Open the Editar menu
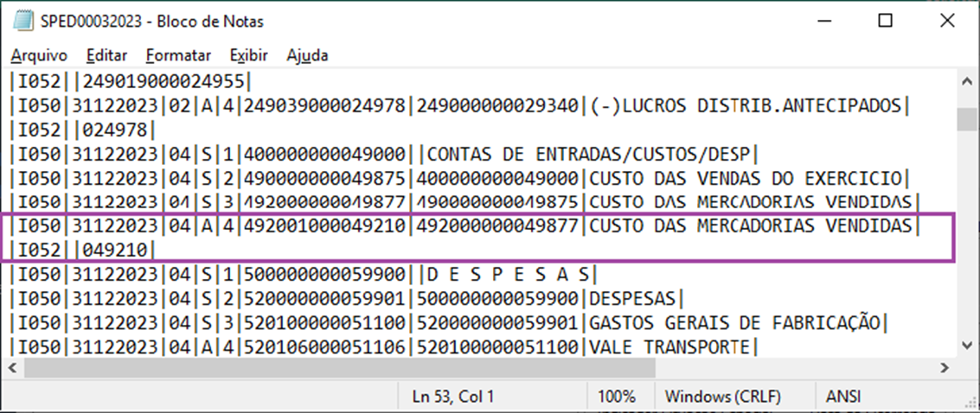The height and width of the screenshot is (413, 980). (x=106, y=55)
